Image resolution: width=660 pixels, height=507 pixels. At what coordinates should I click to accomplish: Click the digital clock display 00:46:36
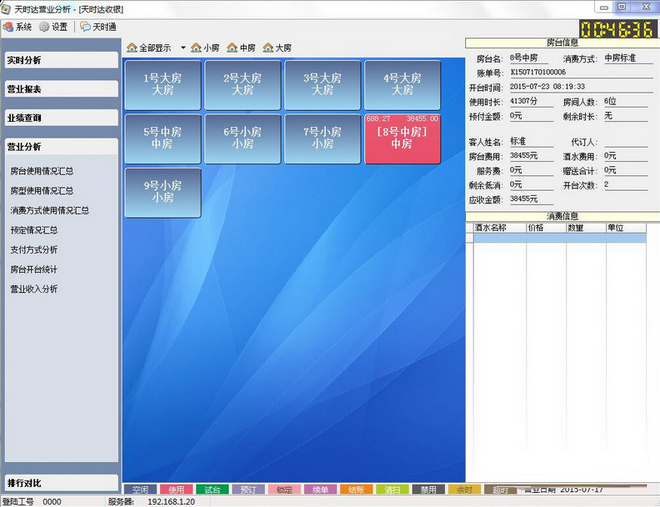click(x=617, y=29)
